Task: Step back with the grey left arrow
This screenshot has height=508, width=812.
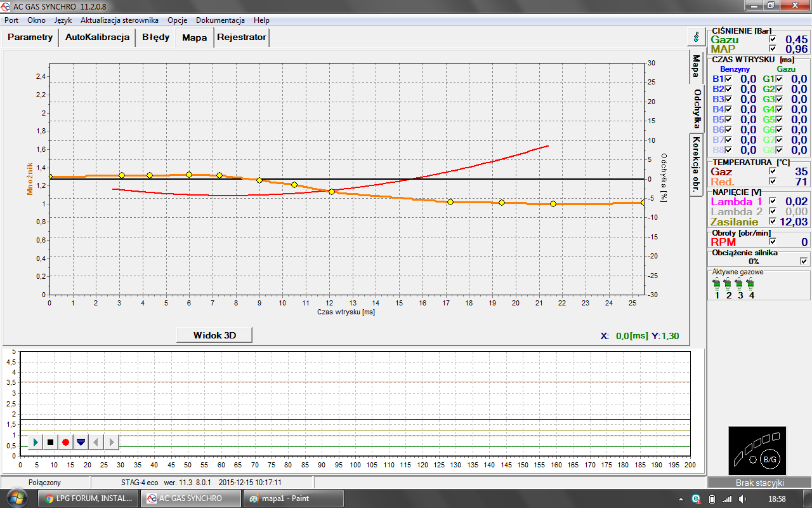Action: coord(96,442)
